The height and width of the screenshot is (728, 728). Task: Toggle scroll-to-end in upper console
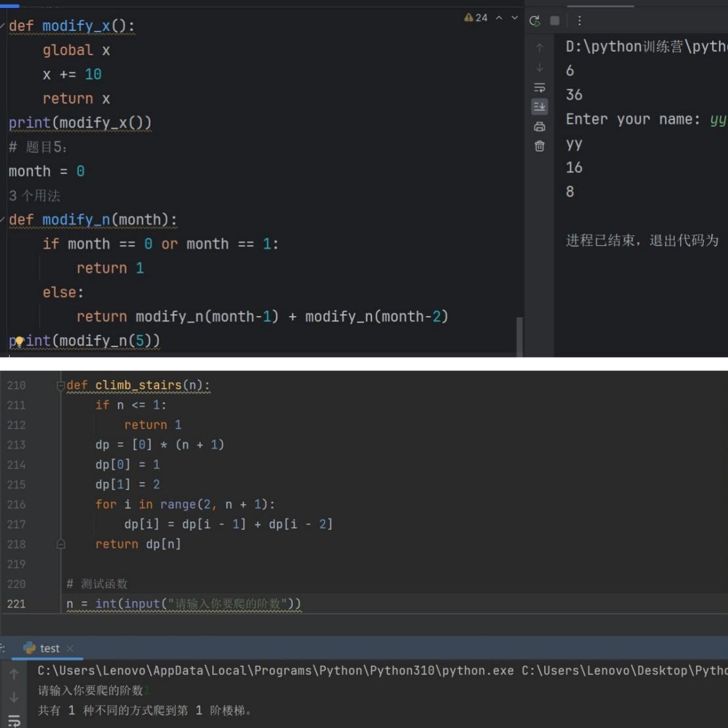coord(539,106)
